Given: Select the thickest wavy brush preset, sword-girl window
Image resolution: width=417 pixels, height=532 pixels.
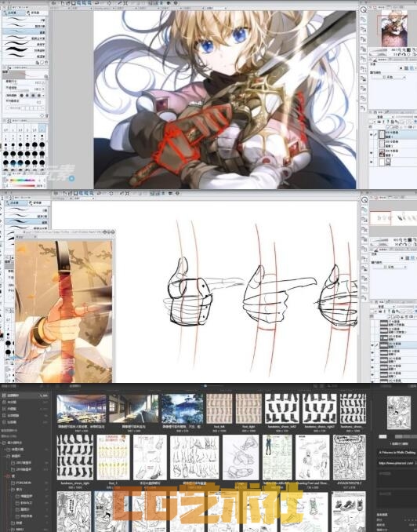Looking at the screenshot, I should coord(24,50).
